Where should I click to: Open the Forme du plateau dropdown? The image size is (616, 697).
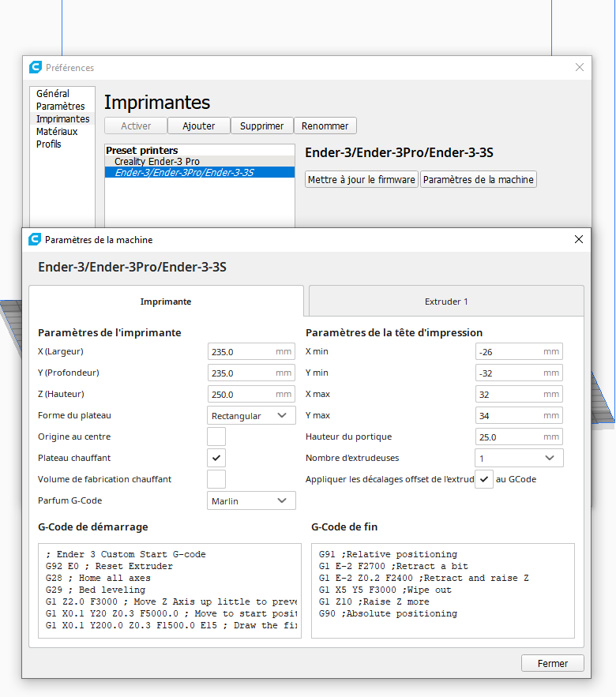pos(251,416)
